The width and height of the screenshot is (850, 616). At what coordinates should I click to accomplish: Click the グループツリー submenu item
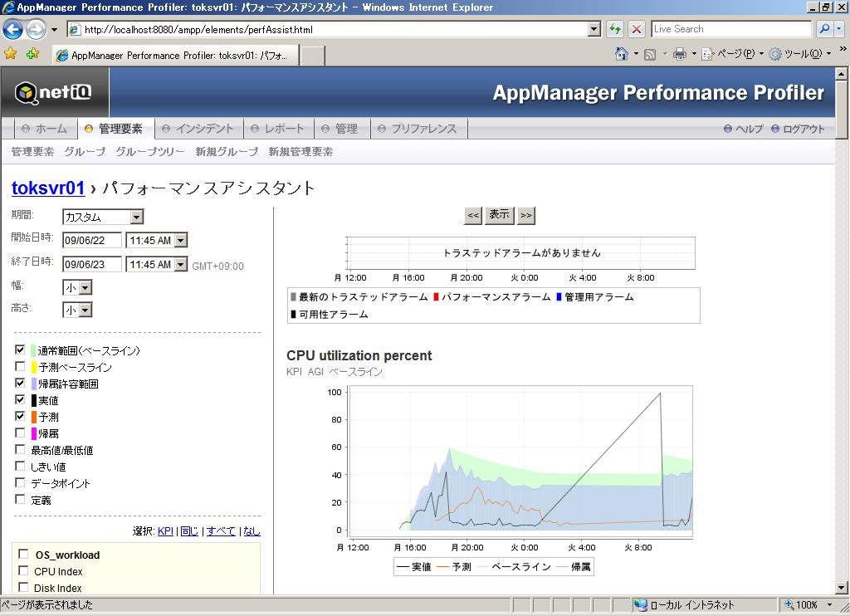click(x=150, y=152)
